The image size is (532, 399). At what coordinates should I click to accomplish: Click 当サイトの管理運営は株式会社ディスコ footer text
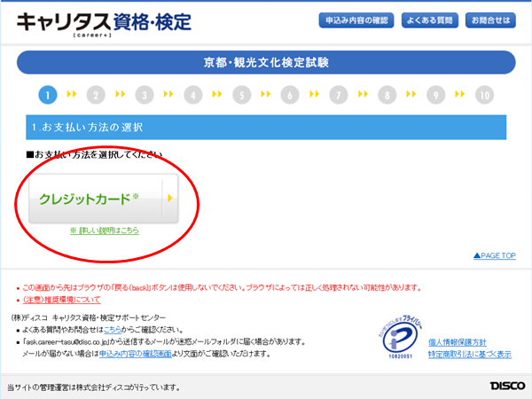[94, 387]
